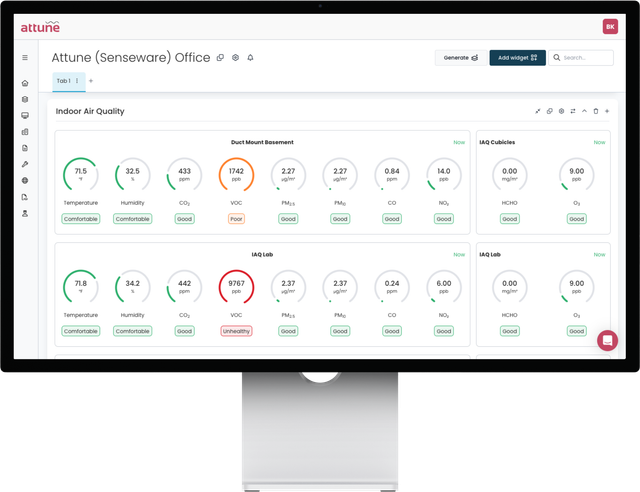Click the 0.24 ppm CO gauge

coord(392,287)
